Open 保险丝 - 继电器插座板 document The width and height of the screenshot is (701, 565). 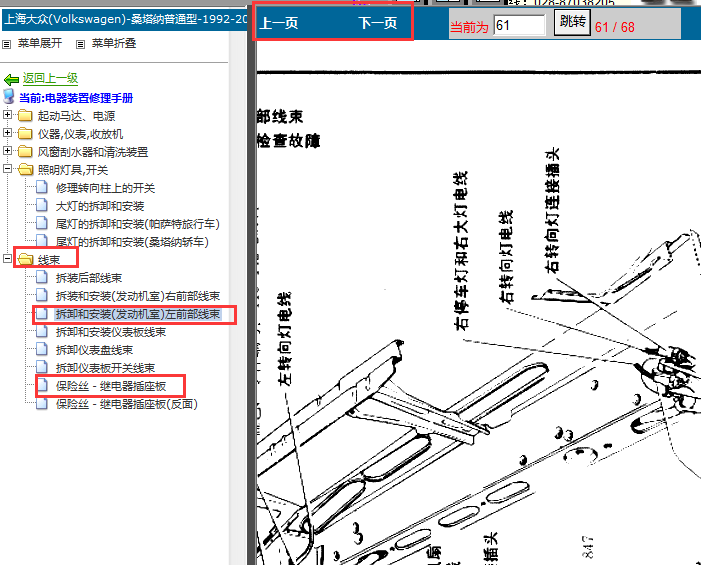[111, 386]
